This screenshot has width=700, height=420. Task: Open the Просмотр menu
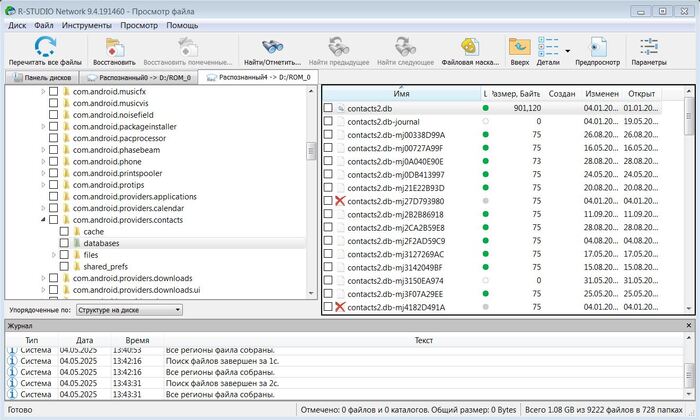point(139,25)
